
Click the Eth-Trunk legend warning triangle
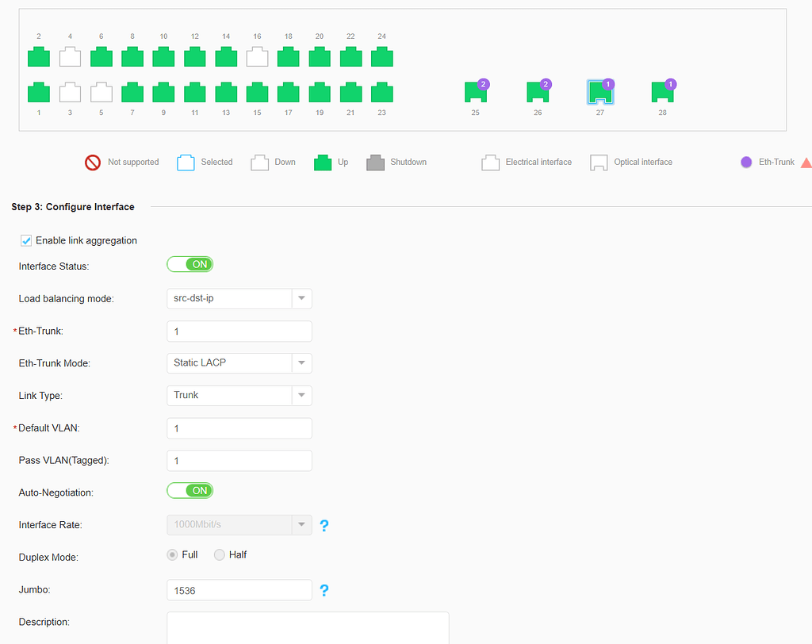pos(806,162)
